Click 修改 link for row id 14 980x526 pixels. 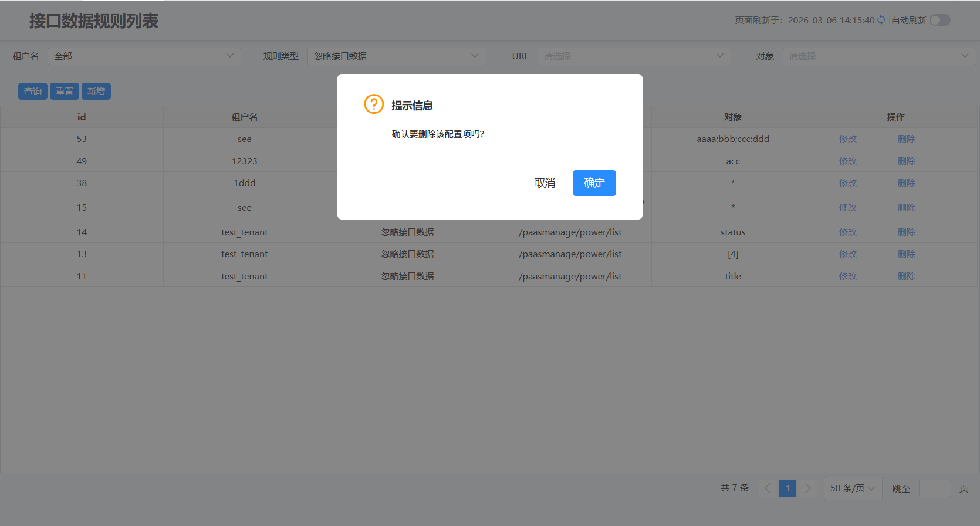tap(847, 232)
